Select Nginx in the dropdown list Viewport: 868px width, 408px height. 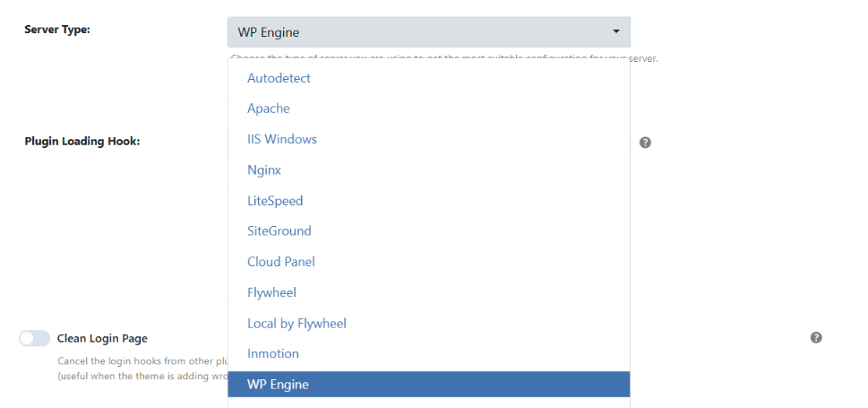click(x=428, y=170)
